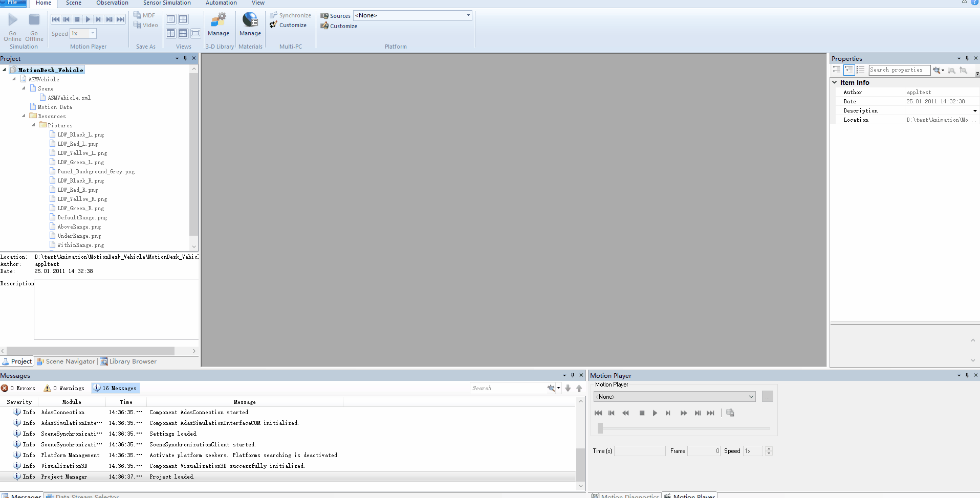This screenshot has width=980, height=498.
Task: Click Customize in Platform group
Action: pyautogui.click(x=339, y=26)
